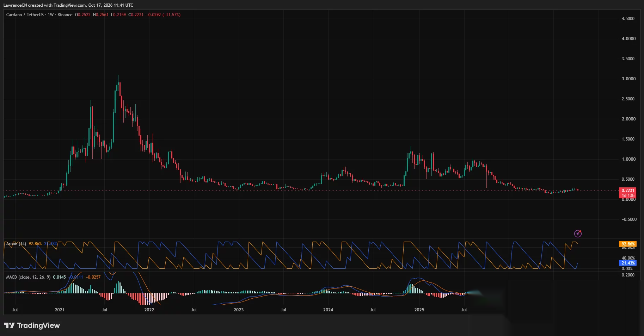The height and width of the screenshot is (336, 644).
Task: Click the Jul label after 2025
Action: point(464,310)
